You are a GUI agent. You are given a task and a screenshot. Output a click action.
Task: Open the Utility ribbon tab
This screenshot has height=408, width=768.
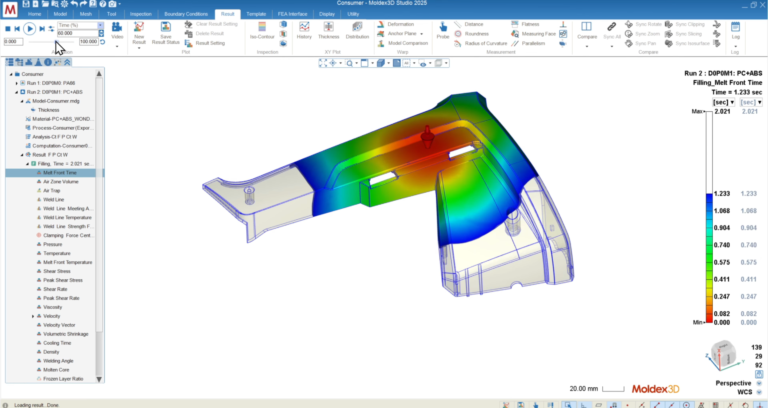point(353,14)
